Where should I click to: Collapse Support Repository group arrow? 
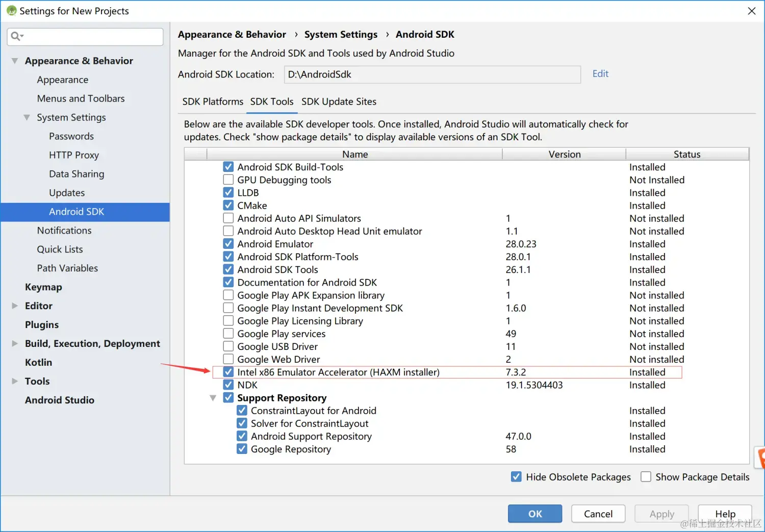pyautogui.click(x=213, y=398)
